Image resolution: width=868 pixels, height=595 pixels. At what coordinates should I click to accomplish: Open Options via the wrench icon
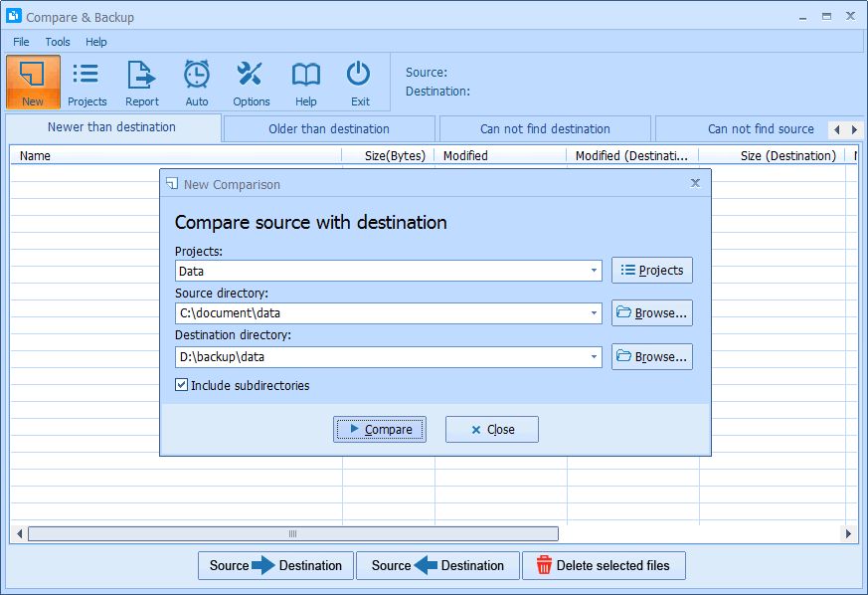click(x=251, y=82)
